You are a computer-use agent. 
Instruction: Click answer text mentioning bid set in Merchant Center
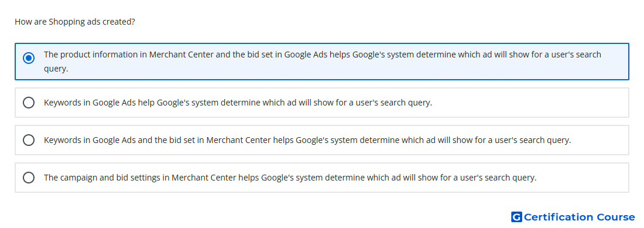click(307, 140)
